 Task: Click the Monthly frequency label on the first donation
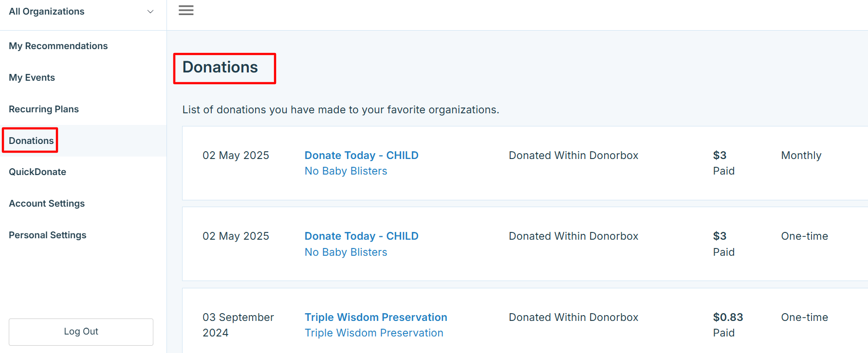pos(801,155)
